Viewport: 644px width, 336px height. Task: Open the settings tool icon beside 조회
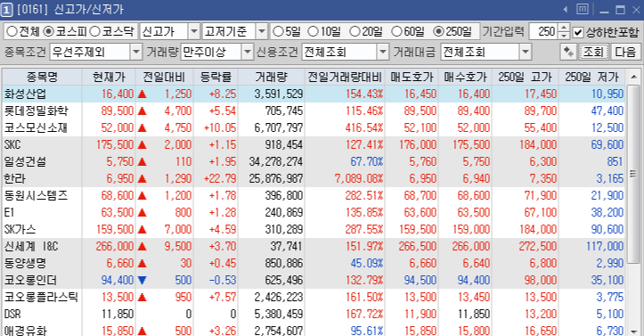(x=568, y=52)
